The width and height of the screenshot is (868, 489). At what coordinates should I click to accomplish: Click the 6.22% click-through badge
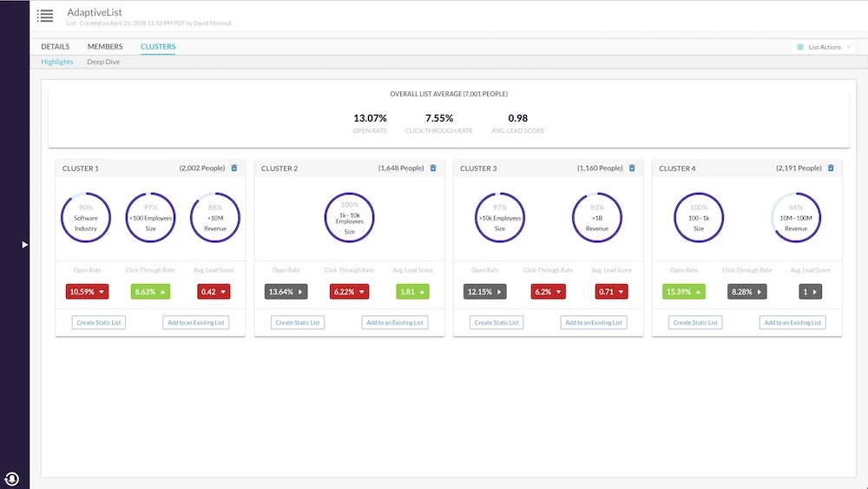(x=349, y=291)
